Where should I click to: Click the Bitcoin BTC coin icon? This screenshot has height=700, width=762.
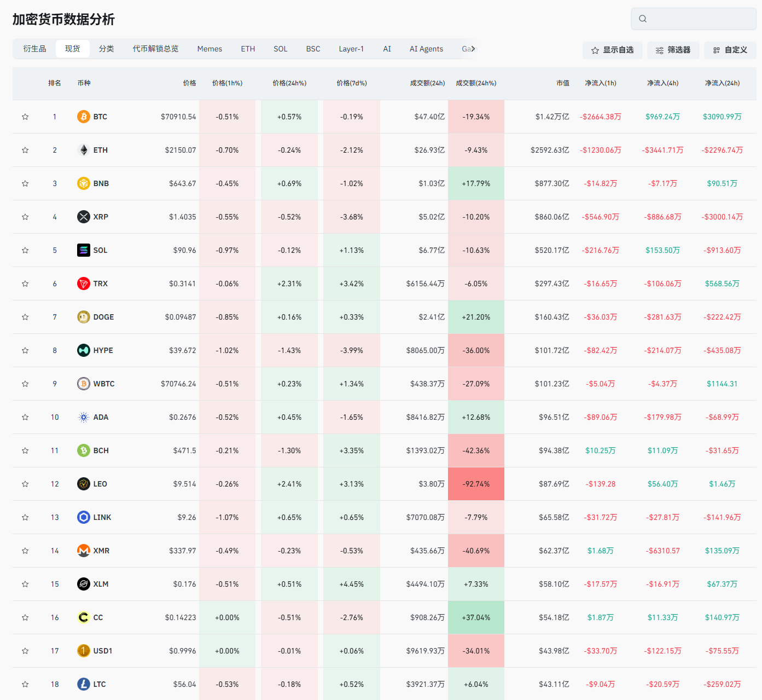click(83, 117)
